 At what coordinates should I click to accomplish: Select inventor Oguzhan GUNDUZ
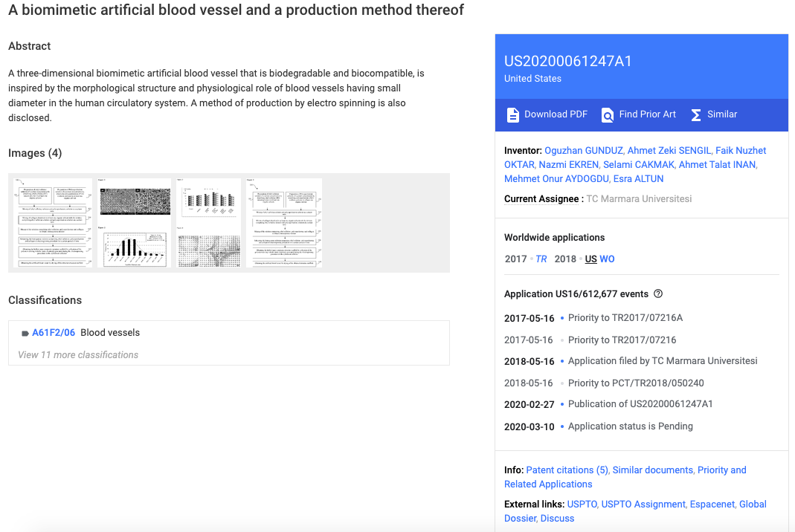click(583, 151)
